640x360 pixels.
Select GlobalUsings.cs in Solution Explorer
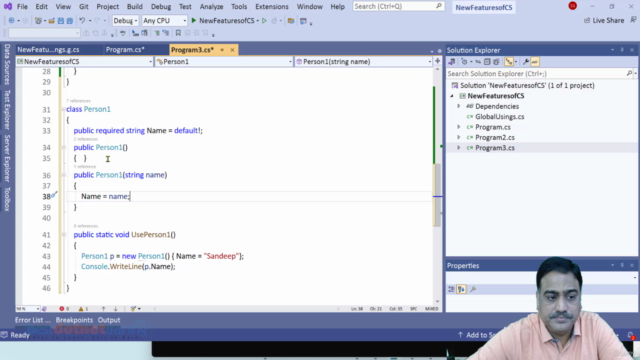tap(500, 117)
